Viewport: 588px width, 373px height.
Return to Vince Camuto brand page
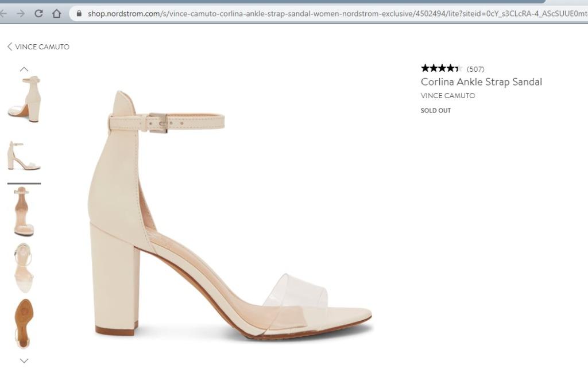pyautogui.click(x=38, y=46)
